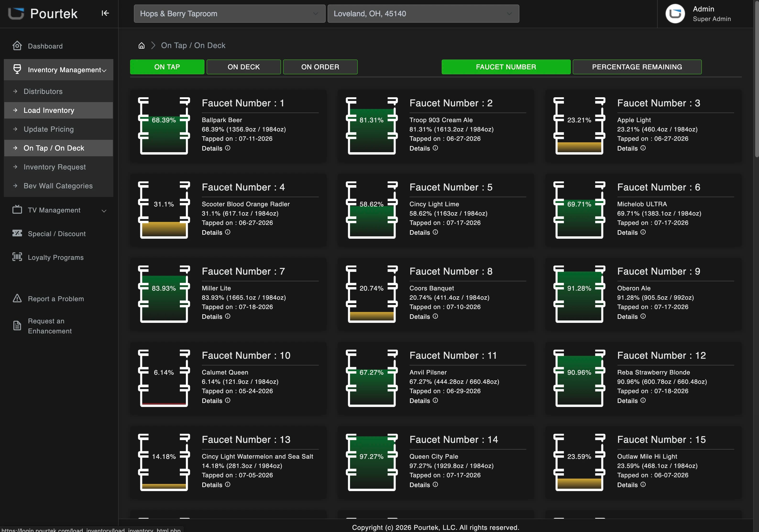
Task: Click the Michelob ULTRA keg gauge
Action: click(579, 210)
